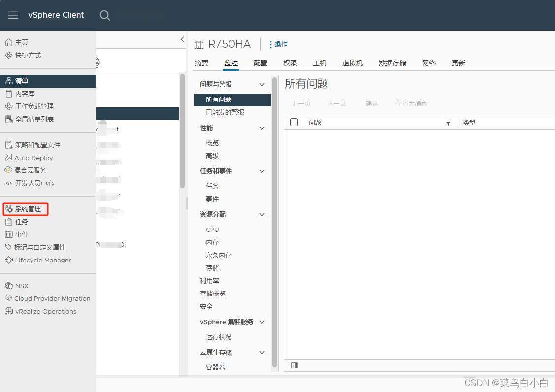Click the Cloud Provider Migration icon

click(x=8, y=298)
